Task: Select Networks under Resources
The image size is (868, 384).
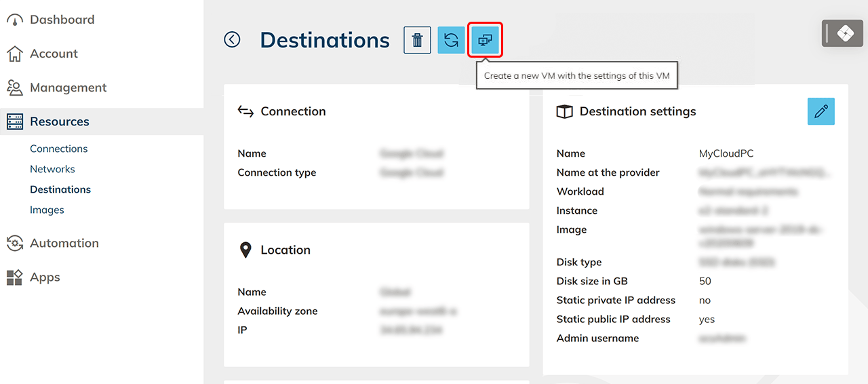Action: [52, 170]
